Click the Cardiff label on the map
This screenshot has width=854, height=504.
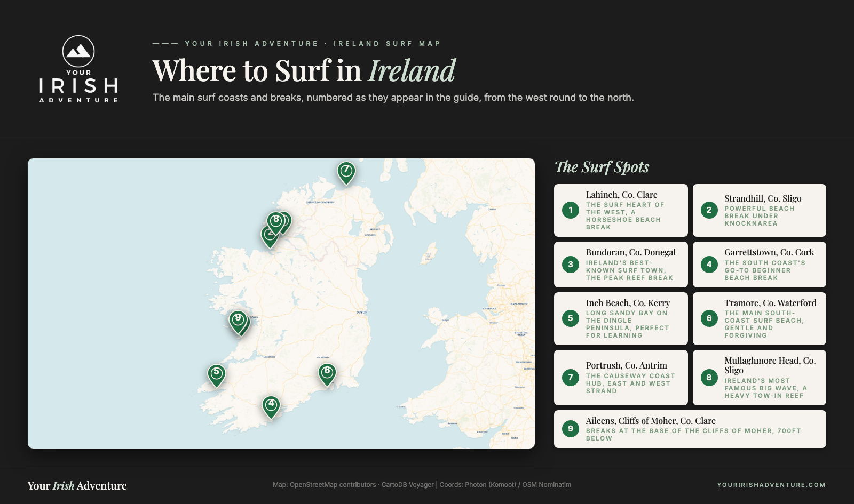pyautogui.click(x=483, y=432)
